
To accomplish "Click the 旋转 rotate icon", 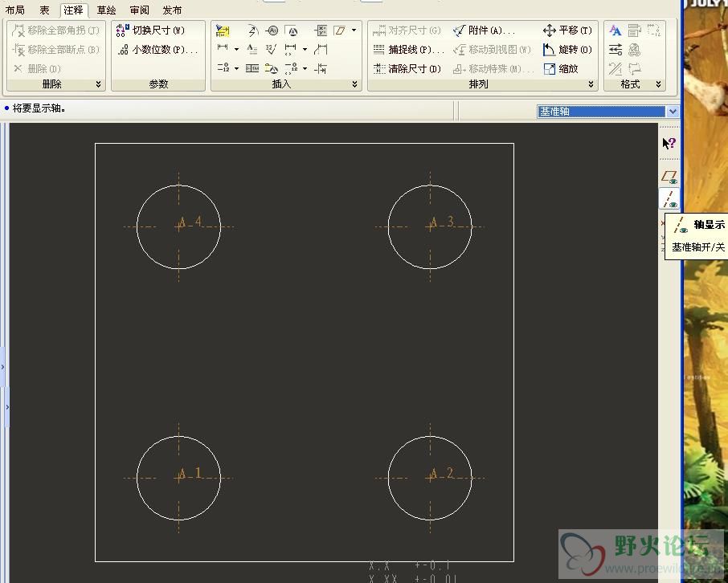I will (549, 50).
